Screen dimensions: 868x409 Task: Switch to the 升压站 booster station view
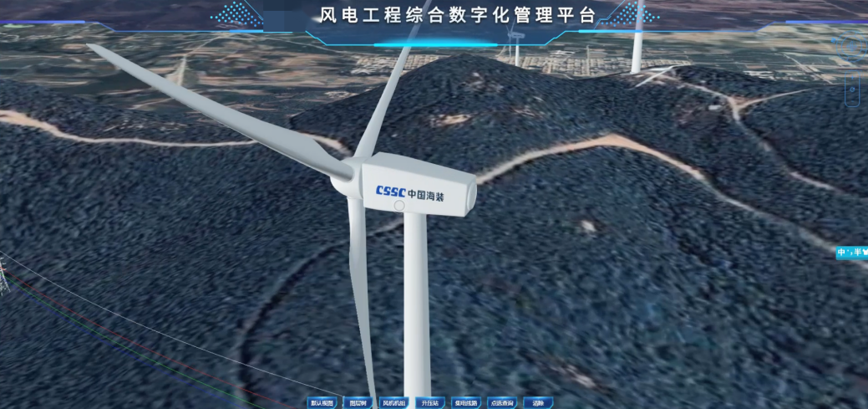[x=429, y=403]
